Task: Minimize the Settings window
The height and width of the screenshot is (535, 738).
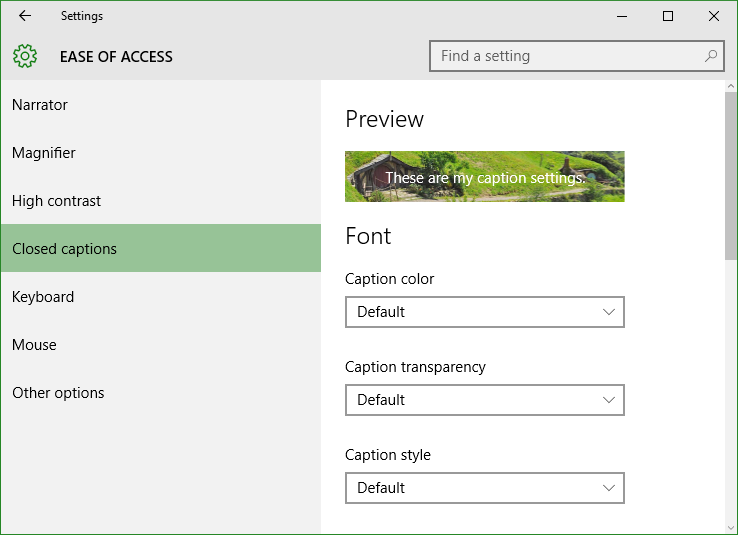Action: [x=622, y=16]
